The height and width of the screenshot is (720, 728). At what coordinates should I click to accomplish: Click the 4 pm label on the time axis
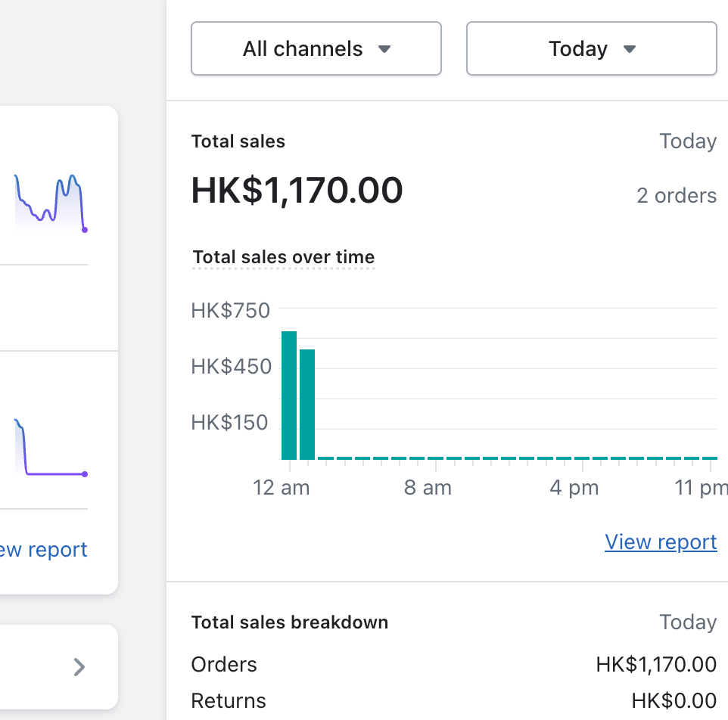click(x=574, y=489)
